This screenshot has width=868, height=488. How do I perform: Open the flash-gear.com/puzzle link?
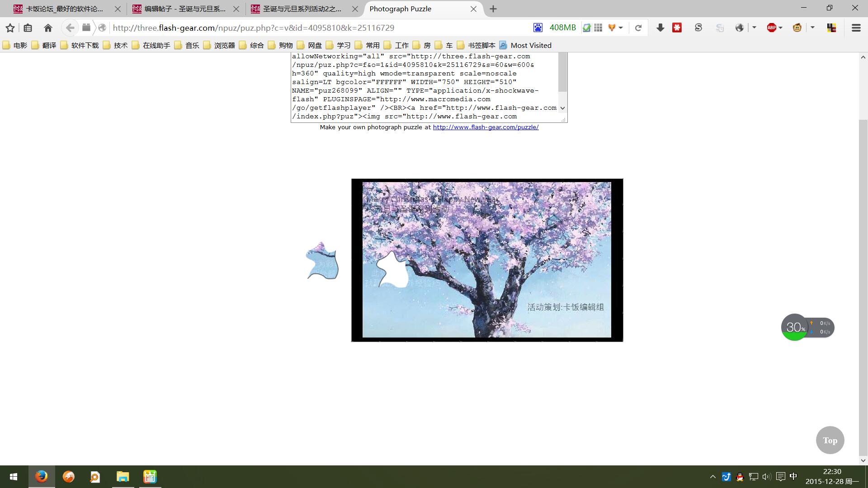486,127
